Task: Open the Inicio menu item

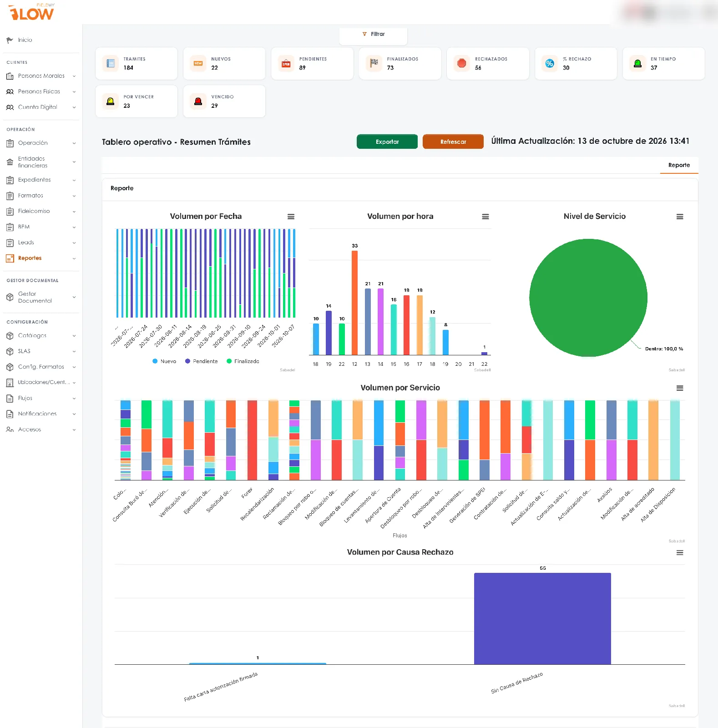Action: (x=25, y=40)
